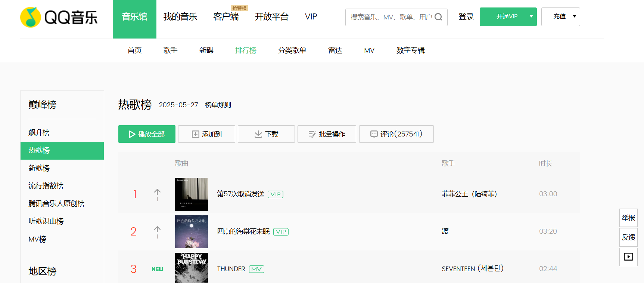644x283 pixels.
Task: Click the 批量操作 button
Action: 327,134
